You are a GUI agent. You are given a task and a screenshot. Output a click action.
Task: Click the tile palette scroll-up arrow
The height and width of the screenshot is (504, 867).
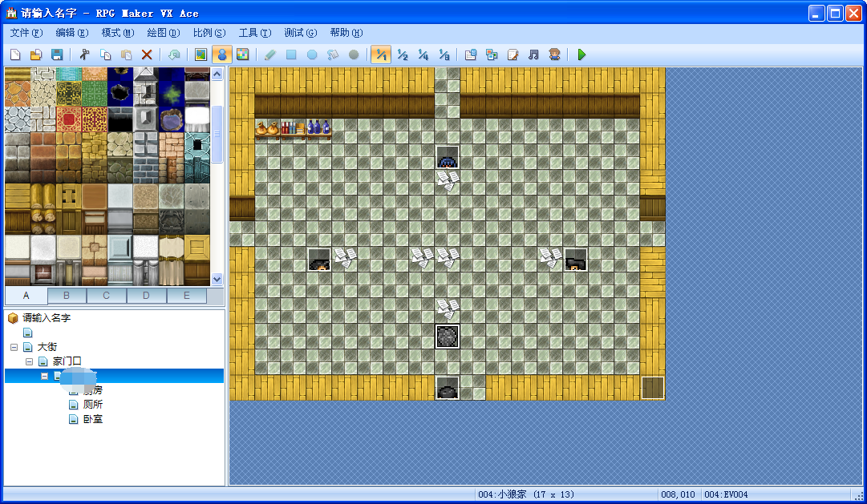point(217,74)
